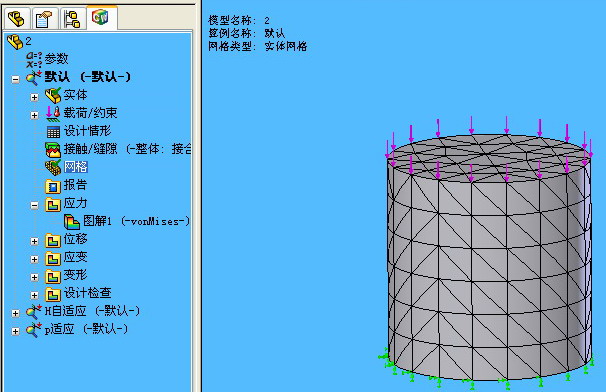Select the highlighted 网格 item
The height and width of the screenshot is (392, 606).
(76, 167)
